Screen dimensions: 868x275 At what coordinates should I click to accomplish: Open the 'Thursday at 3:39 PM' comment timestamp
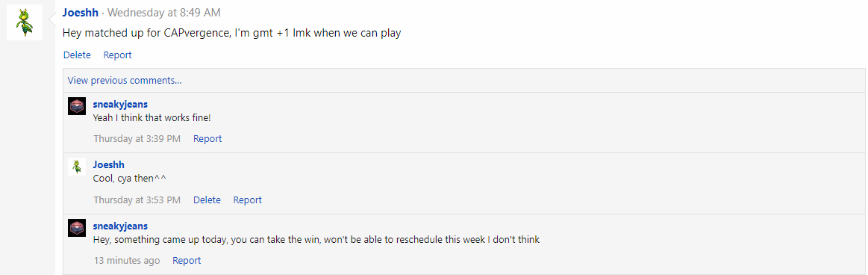[137, 138]
